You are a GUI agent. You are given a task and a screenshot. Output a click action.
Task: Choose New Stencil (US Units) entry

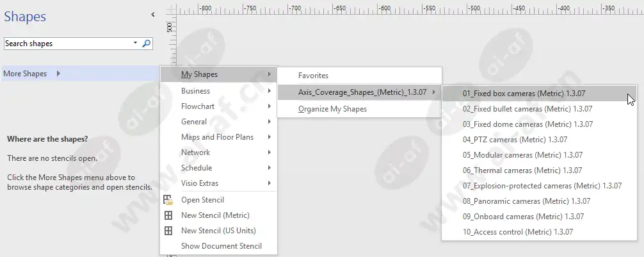pyautogui.click(x=218, y=231)
